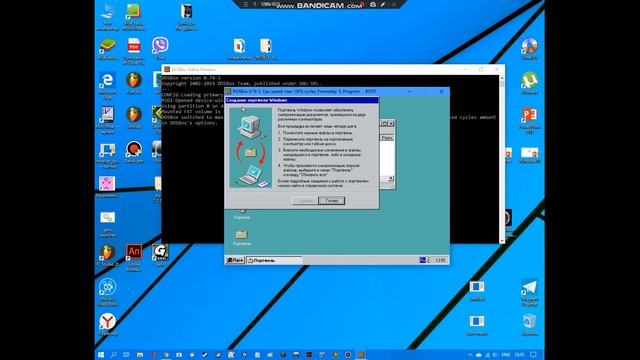Click the OneDrive cloud icon in the system tray
This screenshot has width=640, height=360.
(x=478, y=355)
